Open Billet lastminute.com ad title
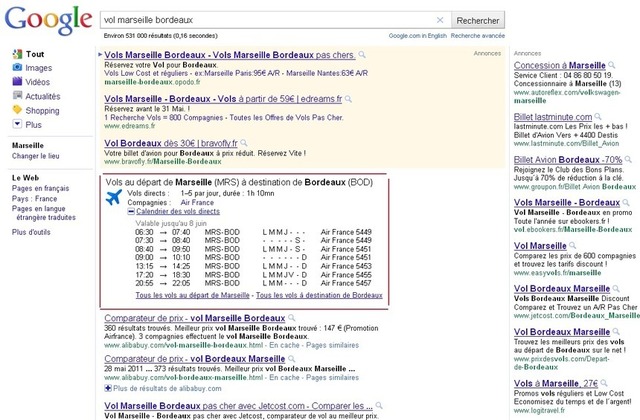The width and height of the screenshot is (640, 420). 553,117
